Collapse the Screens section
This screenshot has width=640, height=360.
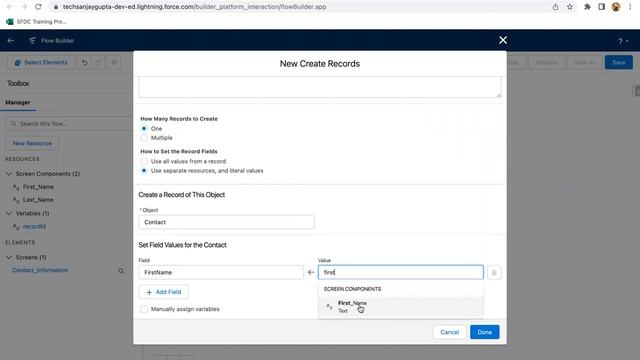click(x=9, y=257)
